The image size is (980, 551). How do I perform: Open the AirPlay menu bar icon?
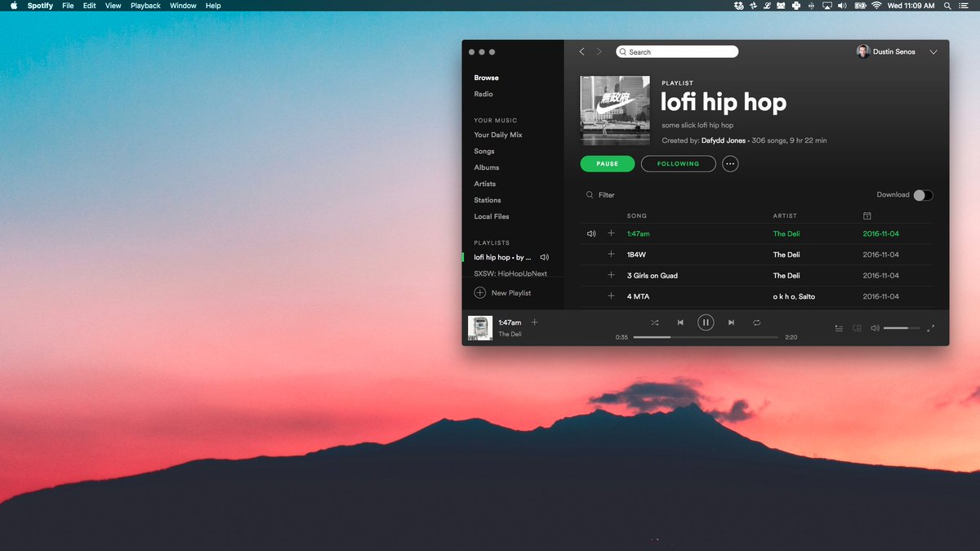pos(827,6)
